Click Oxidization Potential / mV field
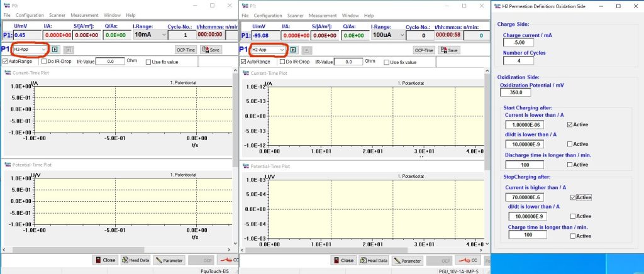 click(516, 92)
